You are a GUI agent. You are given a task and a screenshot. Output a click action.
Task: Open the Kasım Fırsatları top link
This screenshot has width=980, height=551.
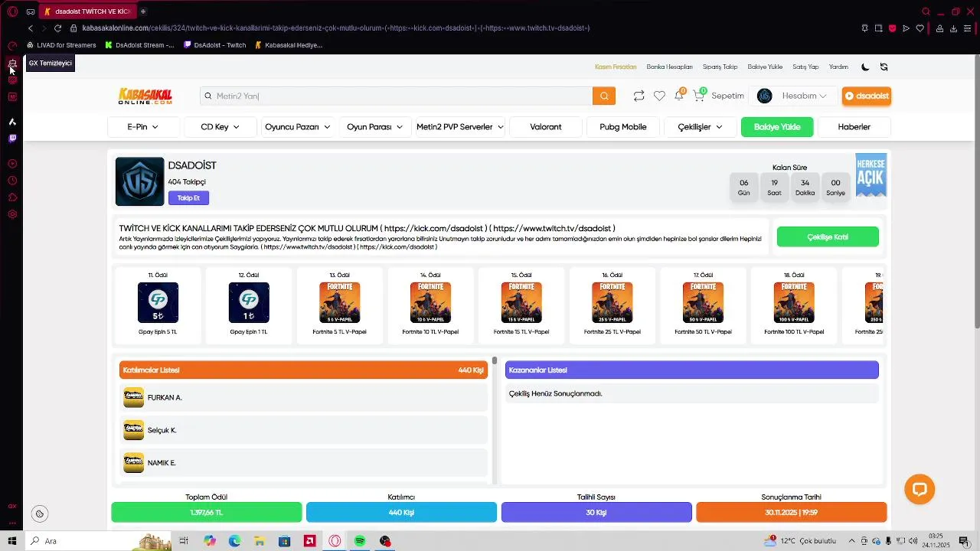[616, 67]
